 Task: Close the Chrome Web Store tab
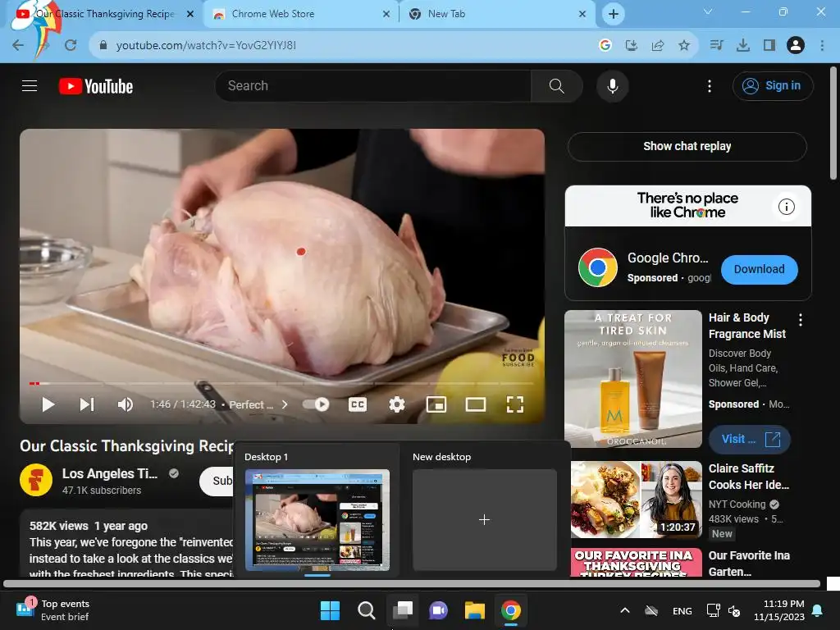(386, 14)
